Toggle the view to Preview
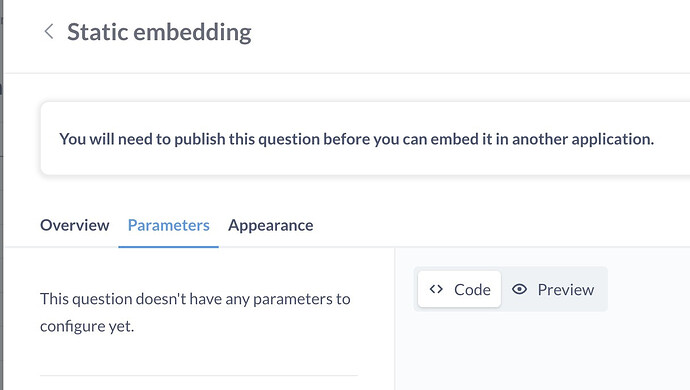This screenshot has height=390, width=690. coord(553,289)
